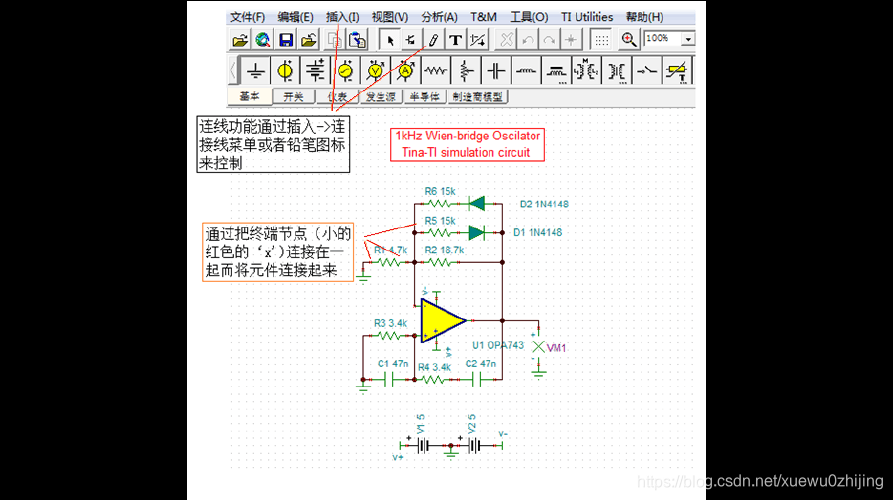Image resolution: width=893 pixels, height=500 pixels.
Task: Select the U1 OPA743 op-amp symbol
Action: [443, 321]
